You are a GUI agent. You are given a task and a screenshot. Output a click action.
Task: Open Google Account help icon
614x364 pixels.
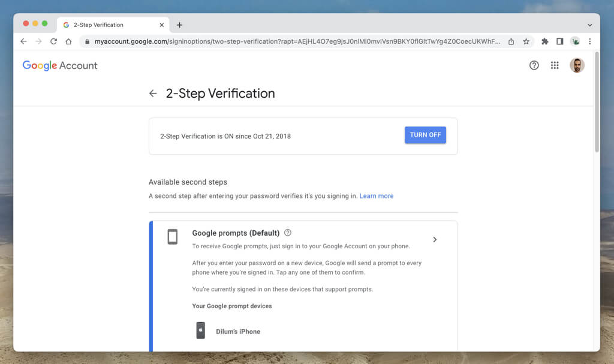point(534,65)
